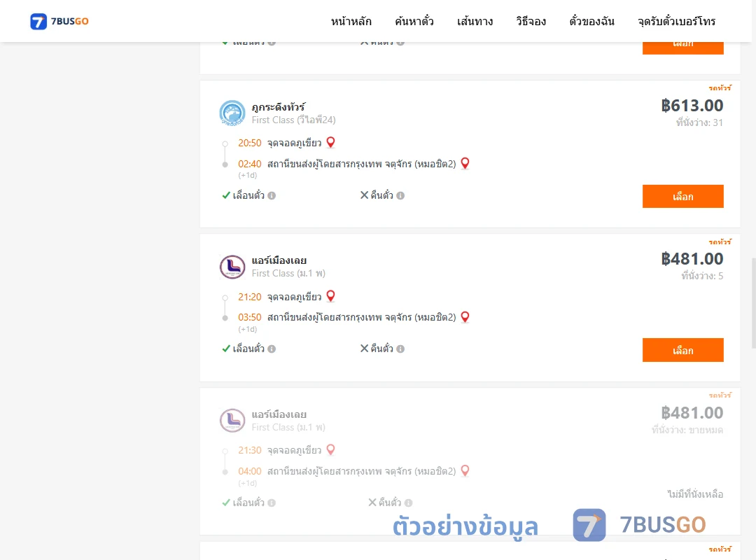Show เลื่อนตั๋ว info icon on the 21:30 trip

point(272,503)
